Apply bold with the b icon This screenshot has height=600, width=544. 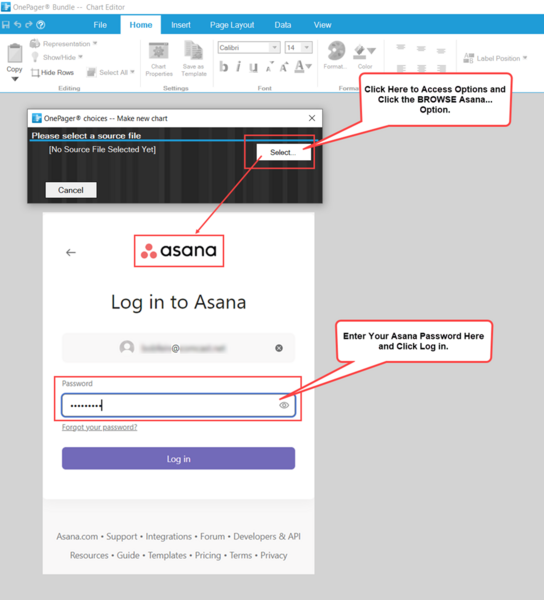click(x=224, y=67)
